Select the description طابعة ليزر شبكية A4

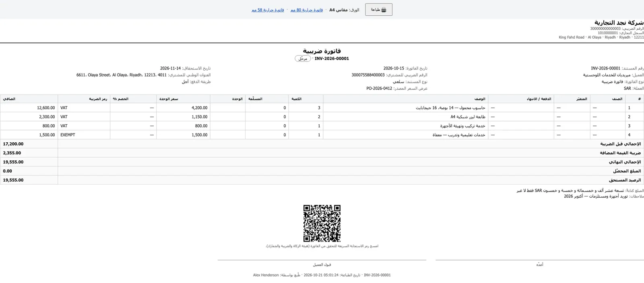(x=468, y=117)
